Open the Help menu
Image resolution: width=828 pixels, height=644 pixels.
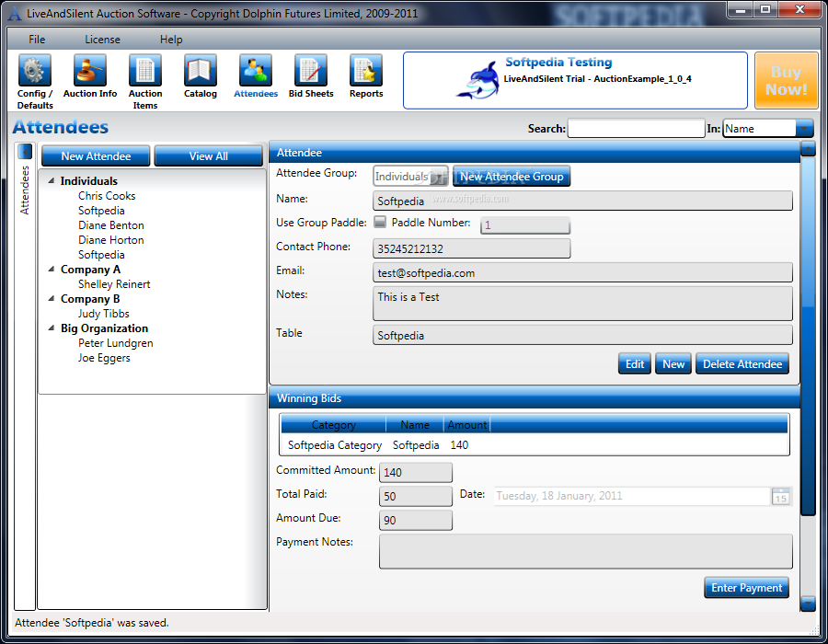click(x=171, y=39)
